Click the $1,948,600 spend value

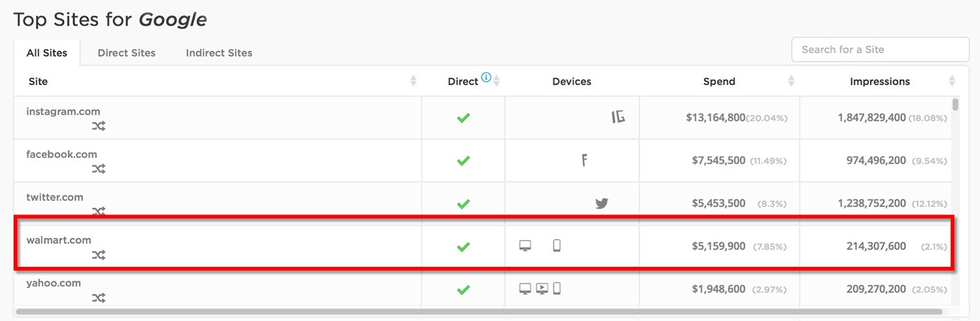pyautogui.click(x=719, y=289)
